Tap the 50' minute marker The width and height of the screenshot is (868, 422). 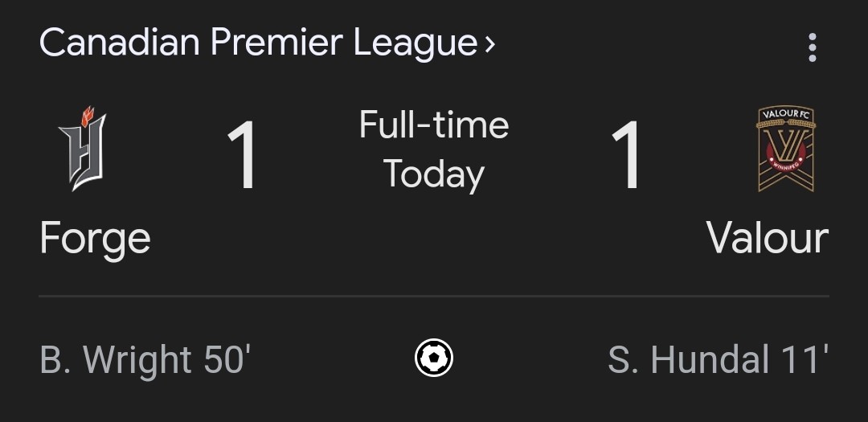click(x=227, y=358)
